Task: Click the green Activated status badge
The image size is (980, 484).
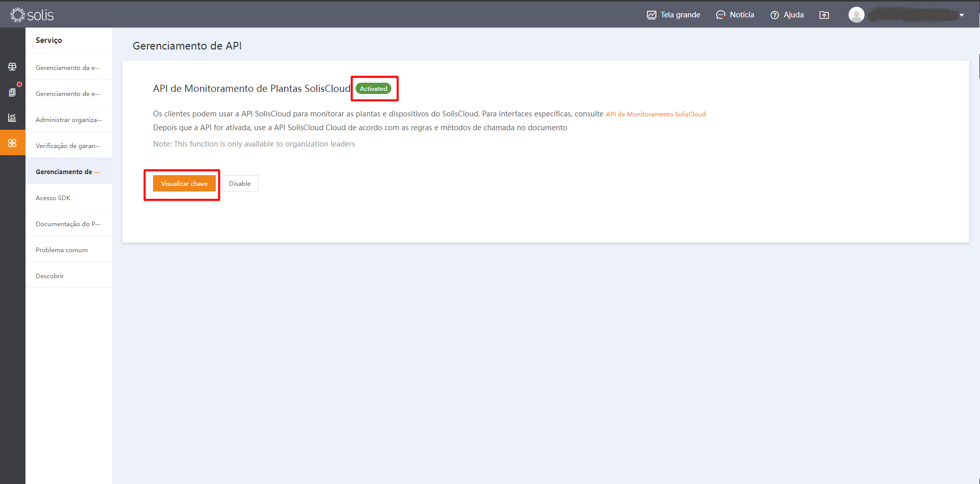Action: tap(373, 89)
